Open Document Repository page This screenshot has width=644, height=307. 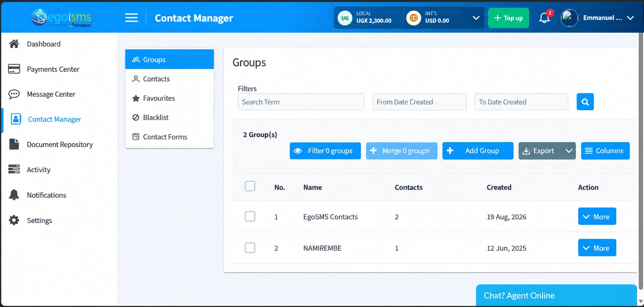(60, 145)
